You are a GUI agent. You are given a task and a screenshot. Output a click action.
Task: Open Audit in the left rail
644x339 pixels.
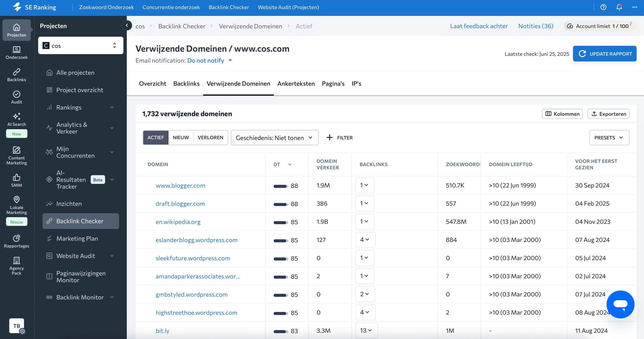tap(17, 97)
